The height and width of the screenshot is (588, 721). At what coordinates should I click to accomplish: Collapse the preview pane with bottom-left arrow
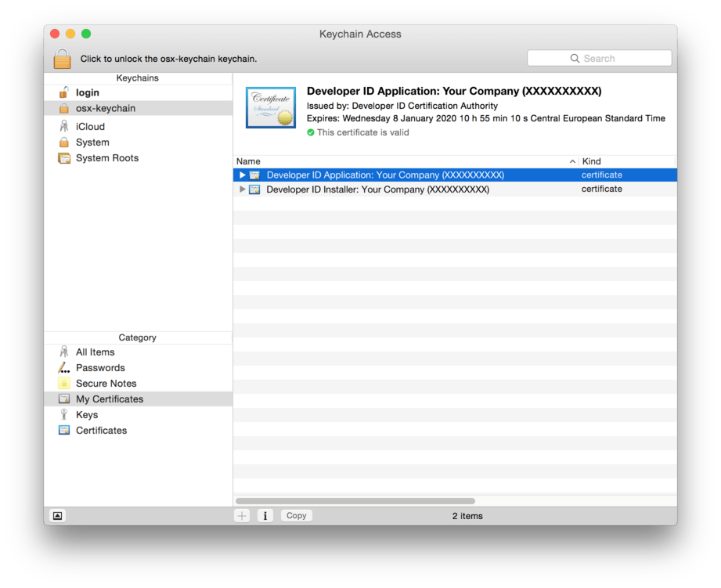click(57, 515)
